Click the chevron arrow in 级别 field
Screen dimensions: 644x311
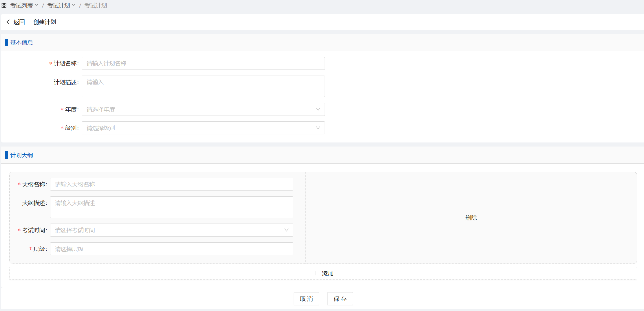(318, 128)
